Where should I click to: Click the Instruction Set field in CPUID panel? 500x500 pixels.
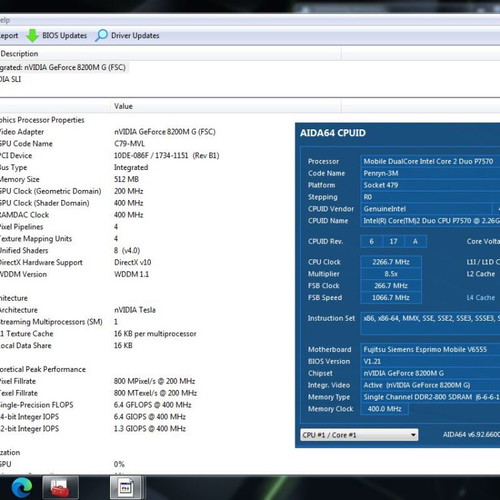(x=430, y=323)
